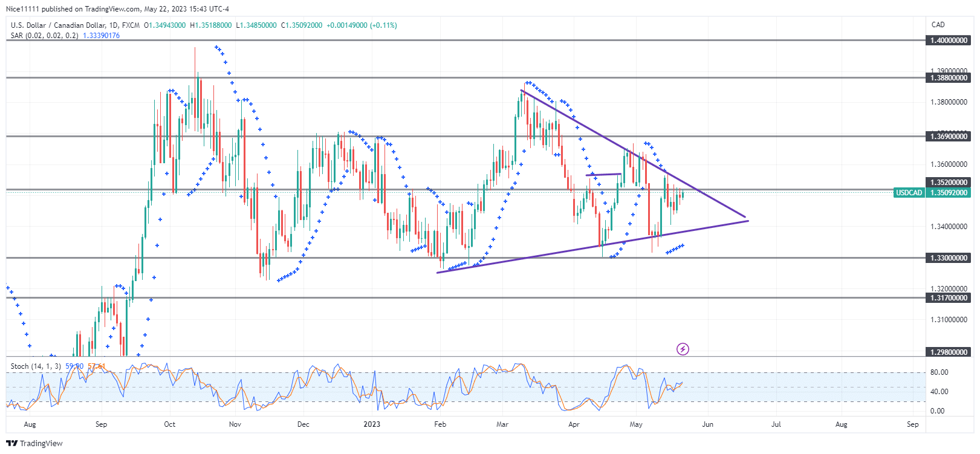Click the Jun label on the time axis

pyautogui.click(x=707, y=424)
